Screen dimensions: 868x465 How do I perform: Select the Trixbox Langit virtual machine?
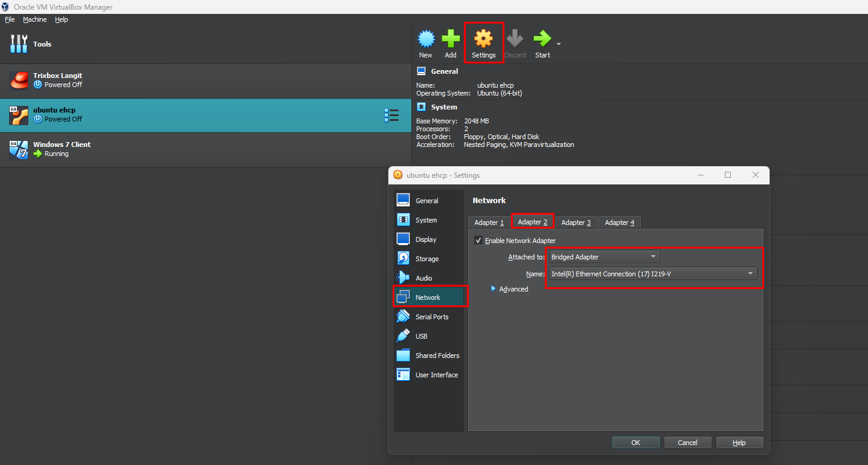pos(205,81)
